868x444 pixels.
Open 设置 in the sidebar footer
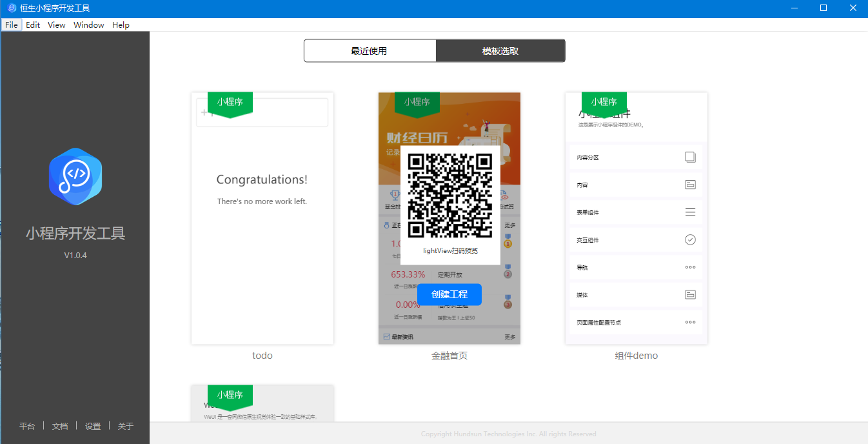pos(93,426)
